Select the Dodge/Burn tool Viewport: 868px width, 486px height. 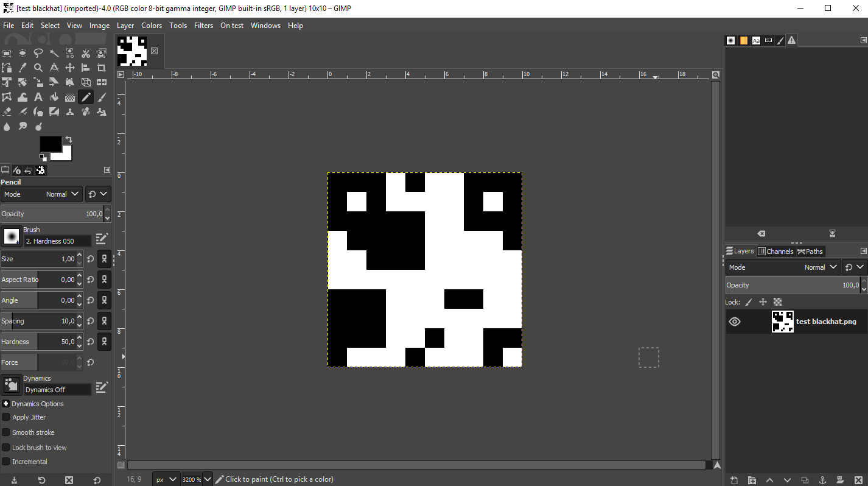click(38, 126)
